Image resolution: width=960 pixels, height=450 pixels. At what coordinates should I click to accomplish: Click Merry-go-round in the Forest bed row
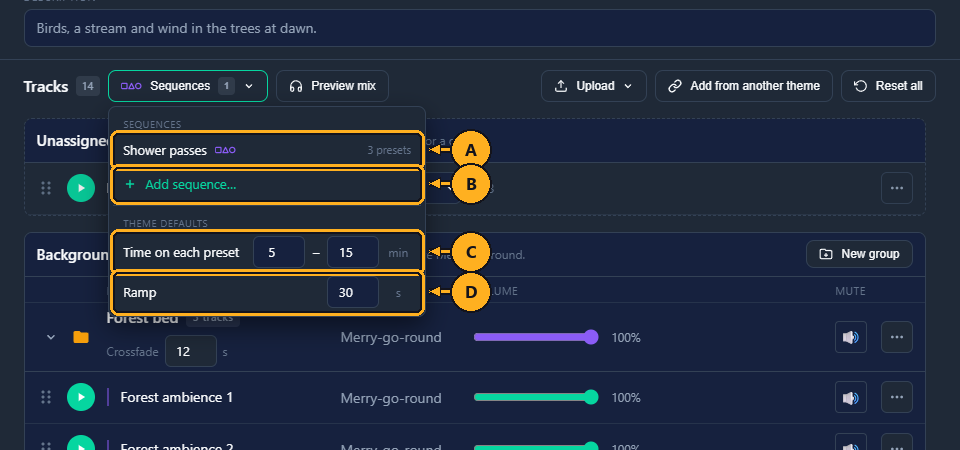pos(391,337)
